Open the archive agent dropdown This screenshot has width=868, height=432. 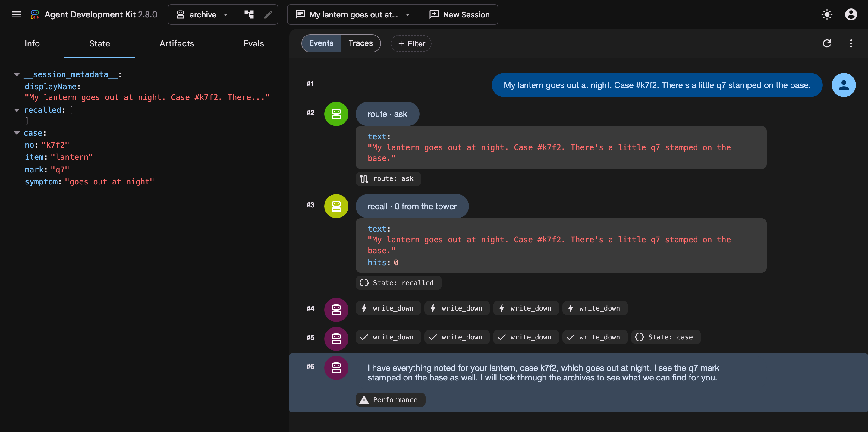point(203,14)
